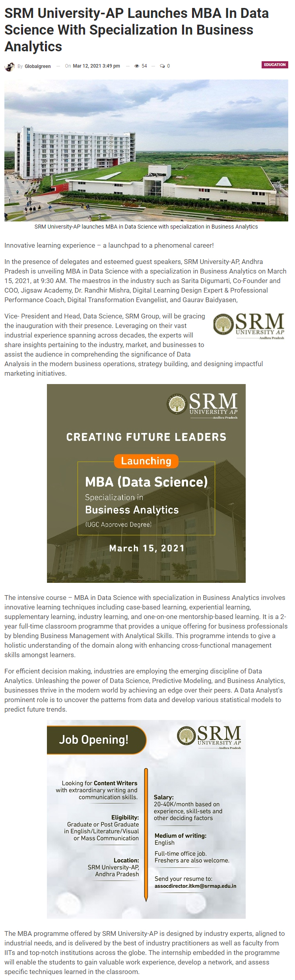The height and width of the screenshot is (980, 295).
Task: Click the Mar 12, 2021 publish date
Action: [x=96, y=66]
